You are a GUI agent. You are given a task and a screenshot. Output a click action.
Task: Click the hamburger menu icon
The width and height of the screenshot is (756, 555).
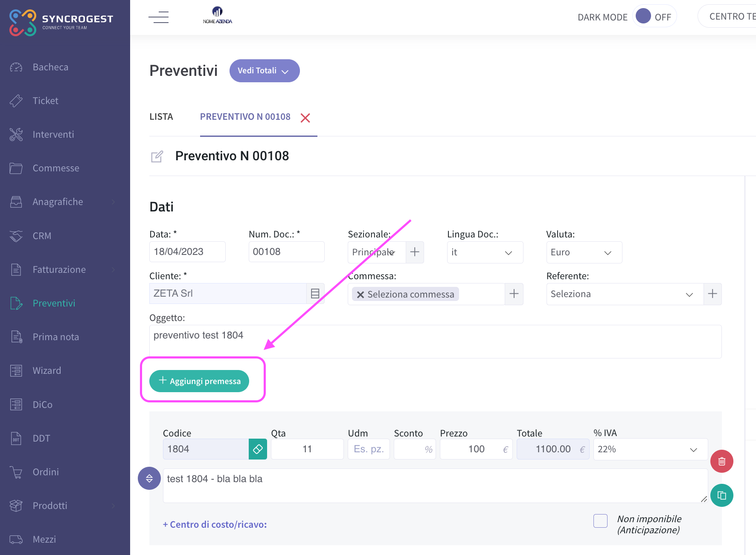click(x=159, y=17)
